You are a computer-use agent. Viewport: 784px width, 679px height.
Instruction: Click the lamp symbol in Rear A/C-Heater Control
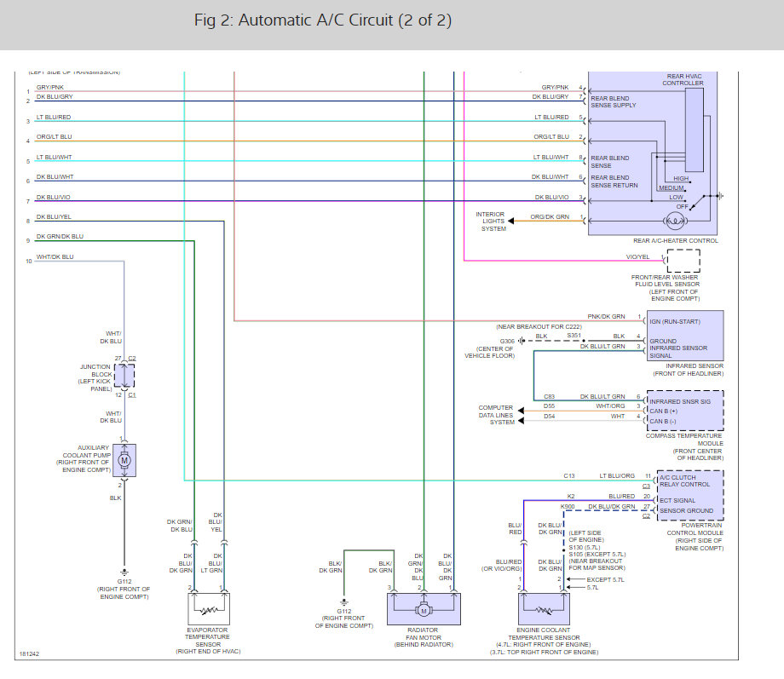[675, 221]
